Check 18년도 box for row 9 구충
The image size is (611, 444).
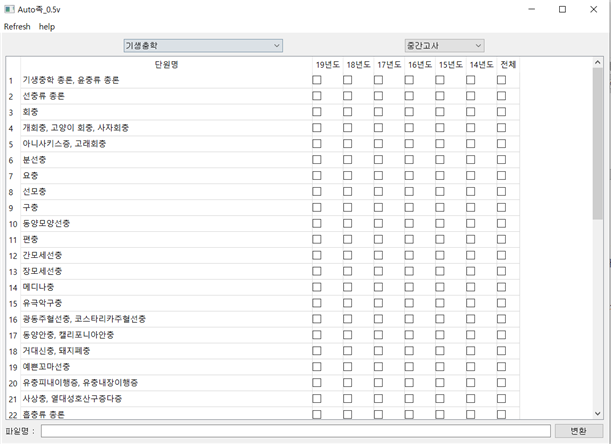(348, 207)
